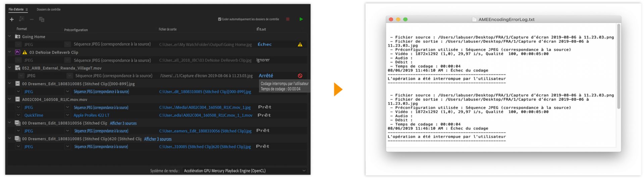This screenshot has width=644, height=179.
Task: Open format dropdown of the QuickTime row
Action: 18,115
